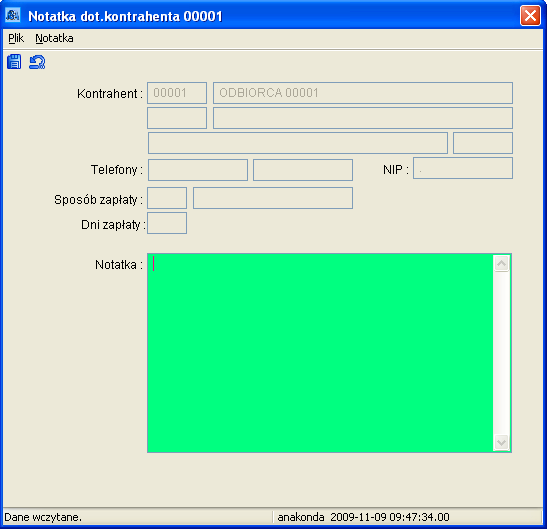Viewport: 547px width, 529px height.
Task: Click the Kontrahent code field showing 00001
Action: tap(177, 93)
